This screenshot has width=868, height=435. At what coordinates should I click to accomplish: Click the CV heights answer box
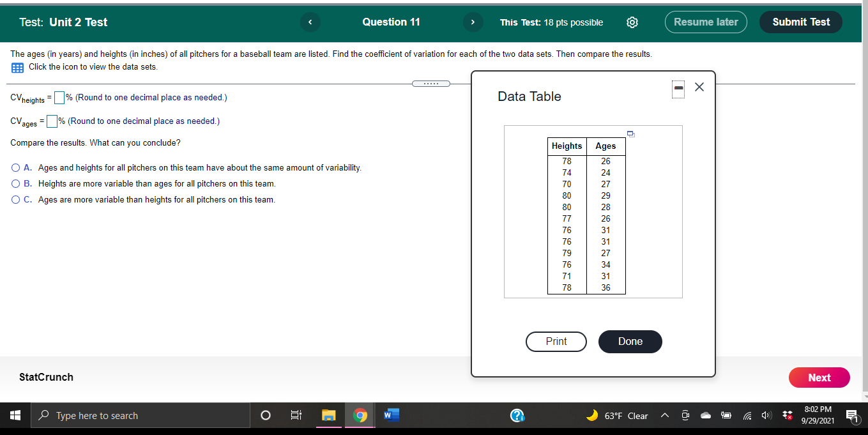59,97
